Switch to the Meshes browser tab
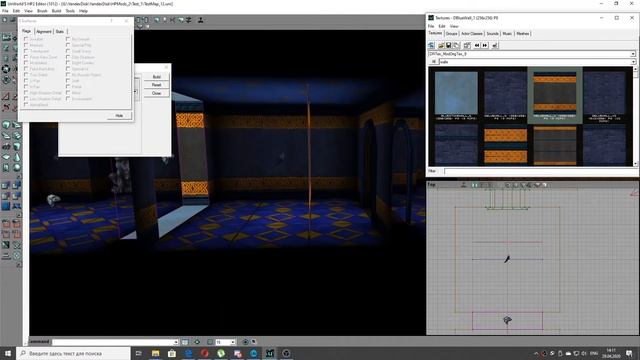This screenshot has height=360, width=640. [x=522, y=33]
